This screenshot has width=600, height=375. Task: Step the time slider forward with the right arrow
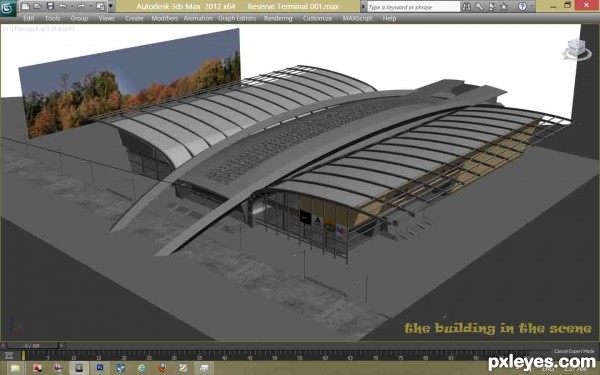click(62, 346)
